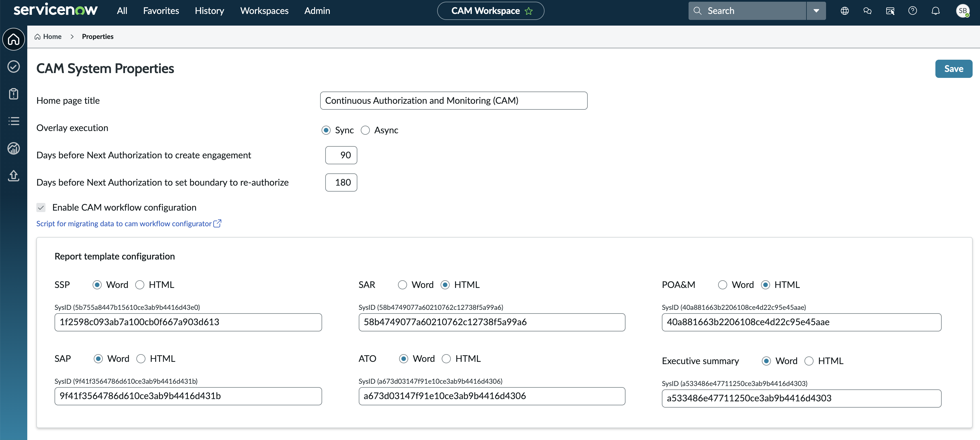Edit the ATO SysID input field
Image resolution: width=980 pixels, height=440 pixels.
pyautogui.click(x=492, y=396)
